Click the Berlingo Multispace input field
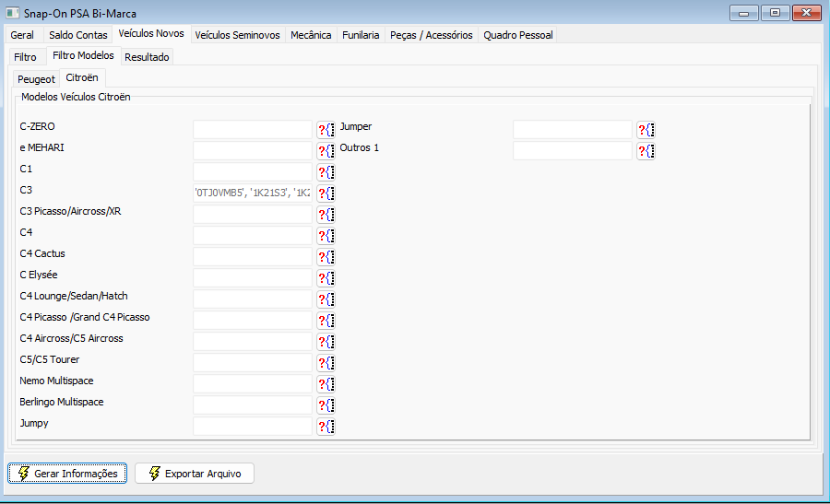 pyautogui.click(x=253, y=404)
